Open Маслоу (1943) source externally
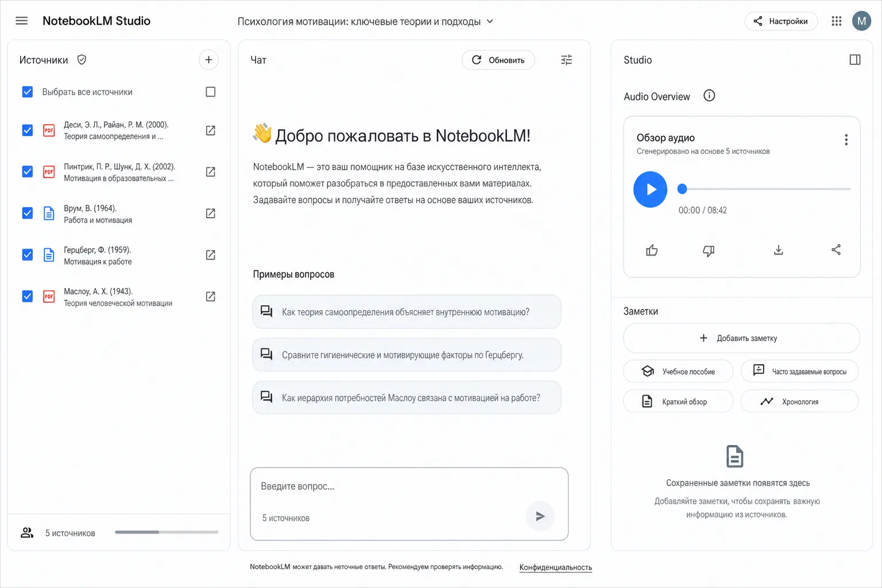Viewport: 882px width, 588px height. tap(211, 296)
